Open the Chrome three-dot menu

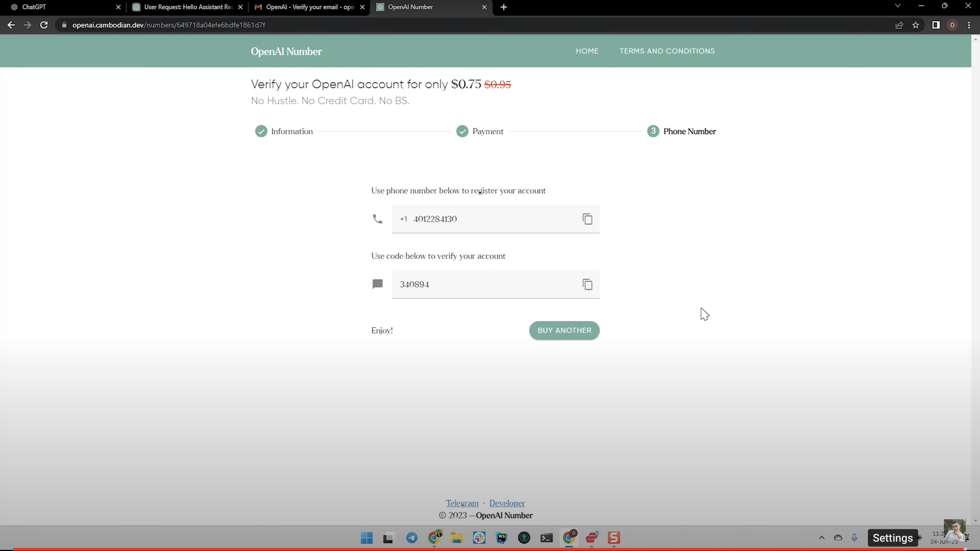(x=969, y=25)
